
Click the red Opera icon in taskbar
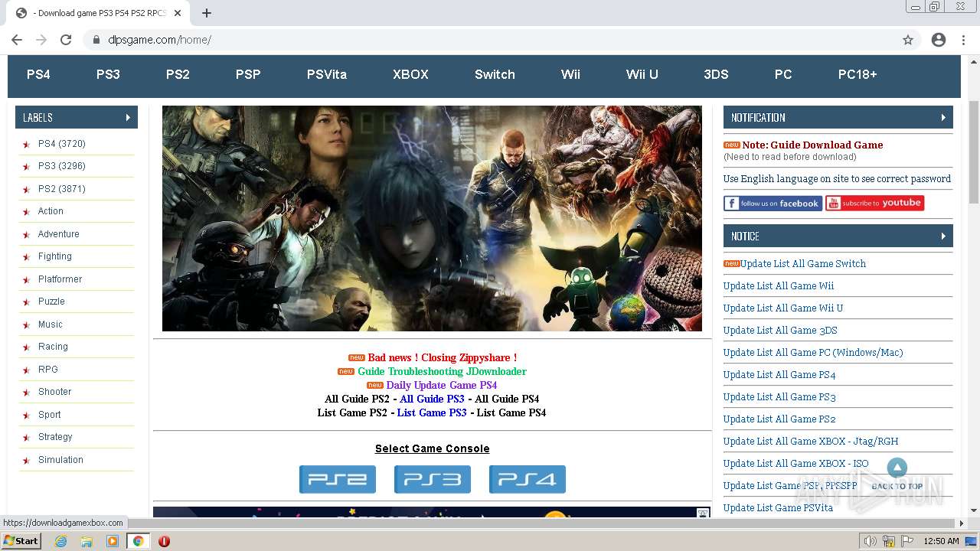pyautogui.click(x=164, y=541)
